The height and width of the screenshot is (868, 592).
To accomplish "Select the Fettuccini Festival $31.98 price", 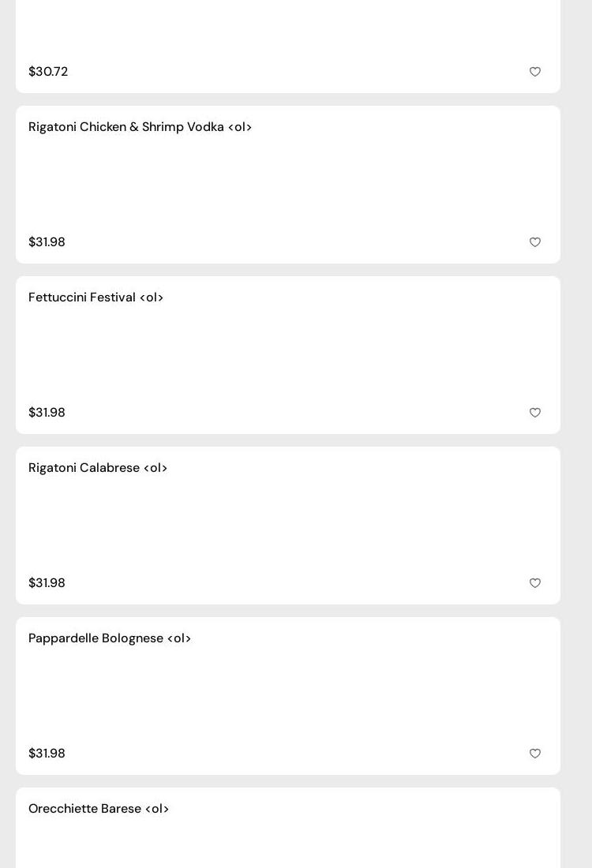I will (47, 413).
